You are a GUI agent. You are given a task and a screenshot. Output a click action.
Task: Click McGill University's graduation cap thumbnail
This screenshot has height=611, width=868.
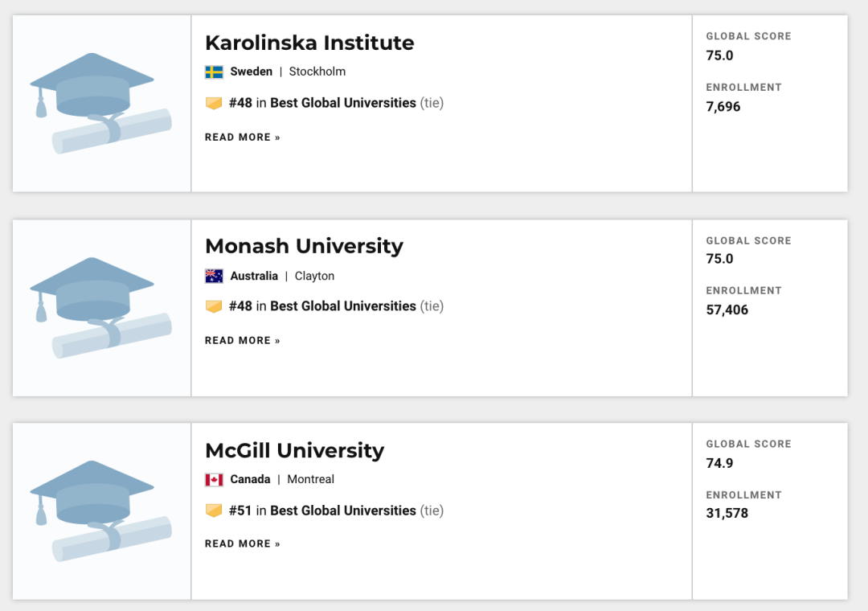click(101, 511)
